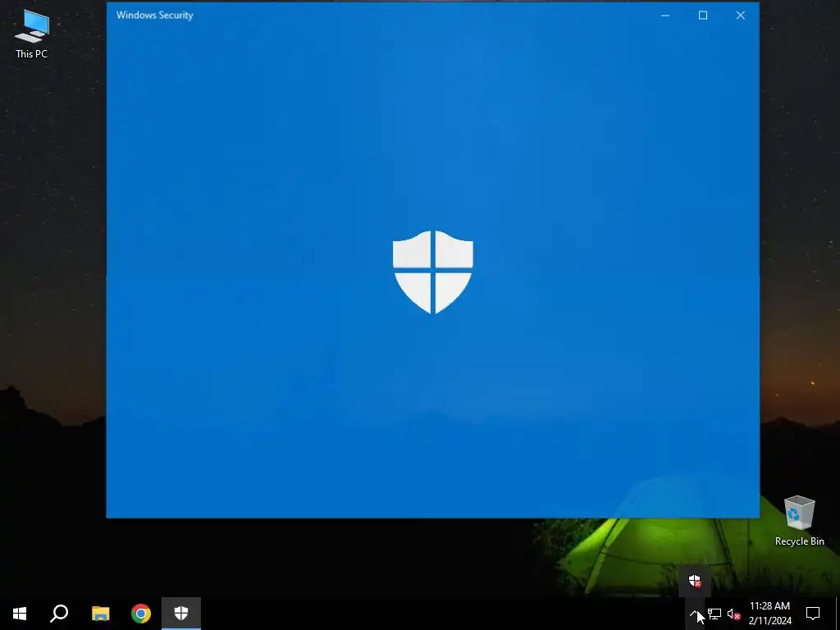Maximize the Windows Security window
Image resolution: width=840 pixels, height=630 pixels.
coord(703,16)
